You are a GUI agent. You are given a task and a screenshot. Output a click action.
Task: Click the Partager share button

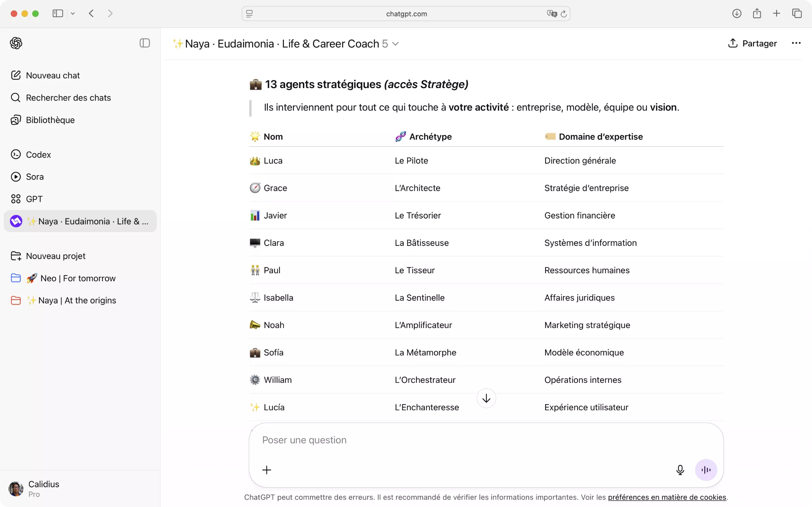[753, 43]
